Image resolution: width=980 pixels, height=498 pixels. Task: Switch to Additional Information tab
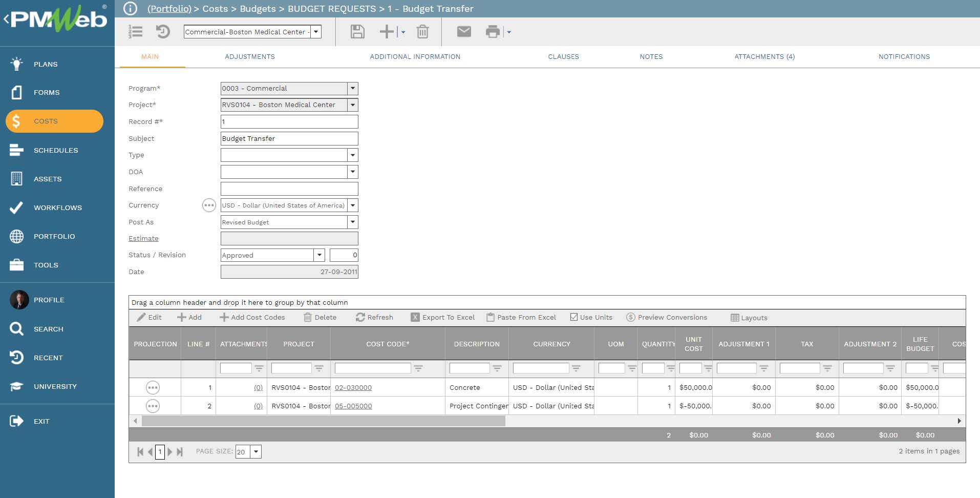click(x=415, y=57)
